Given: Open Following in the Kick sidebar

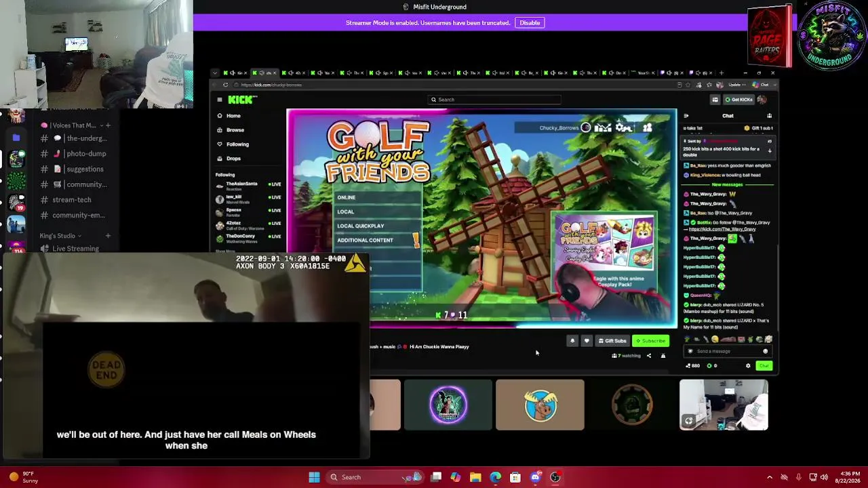Looking at the screenshot, I should (237, 144).
